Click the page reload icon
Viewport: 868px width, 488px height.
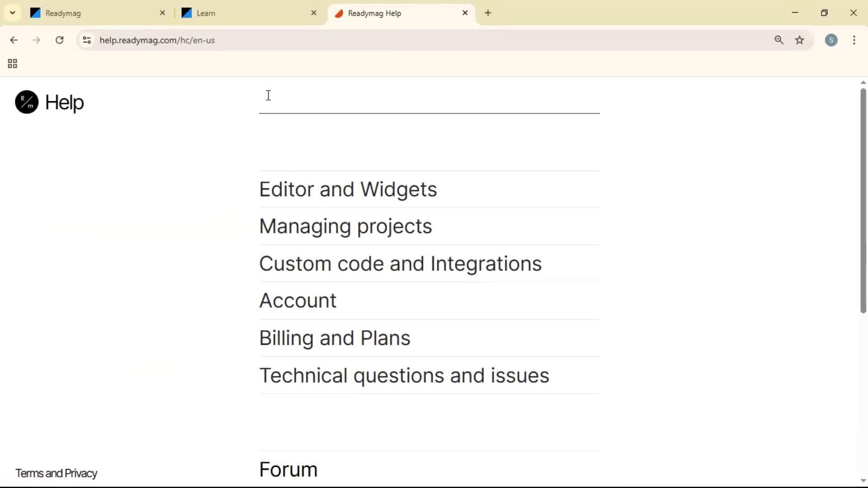pyautogui.click(x=59, y=40)
